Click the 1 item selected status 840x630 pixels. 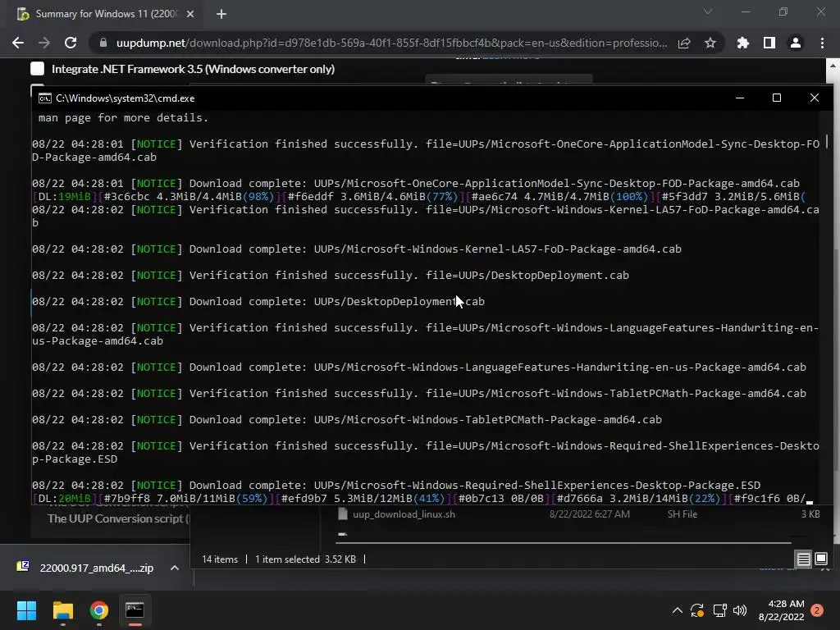305,559
